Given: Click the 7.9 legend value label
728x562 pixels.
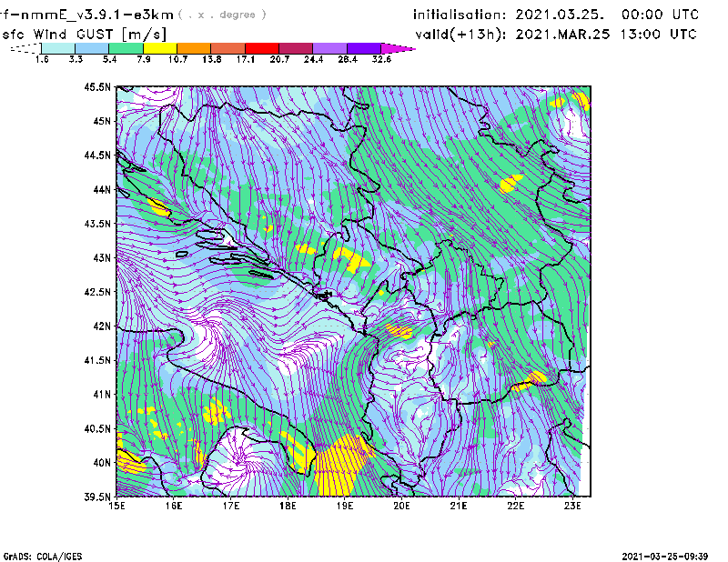Looking at the screenshot, I should pyautogui.click(x=143, y=59).
